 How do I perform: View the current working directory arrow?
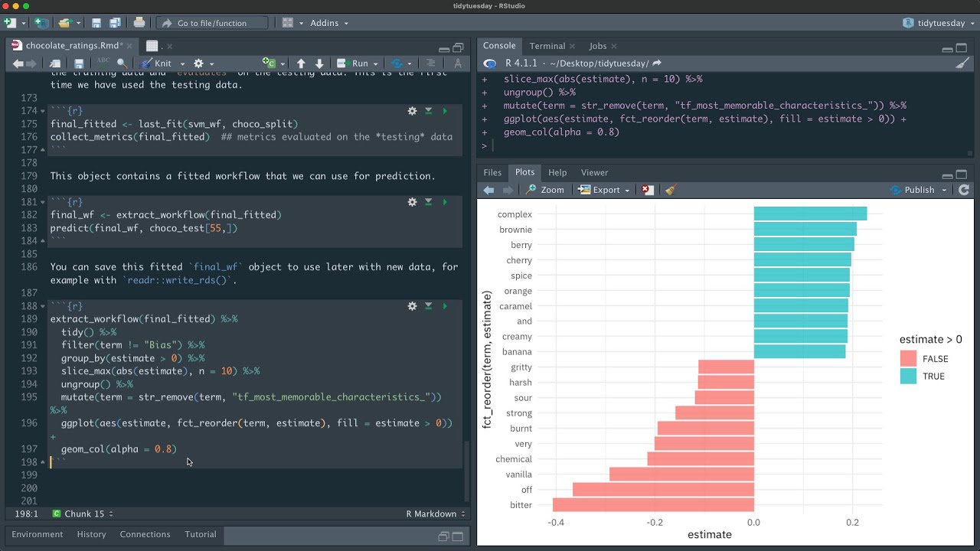(657, 64)
